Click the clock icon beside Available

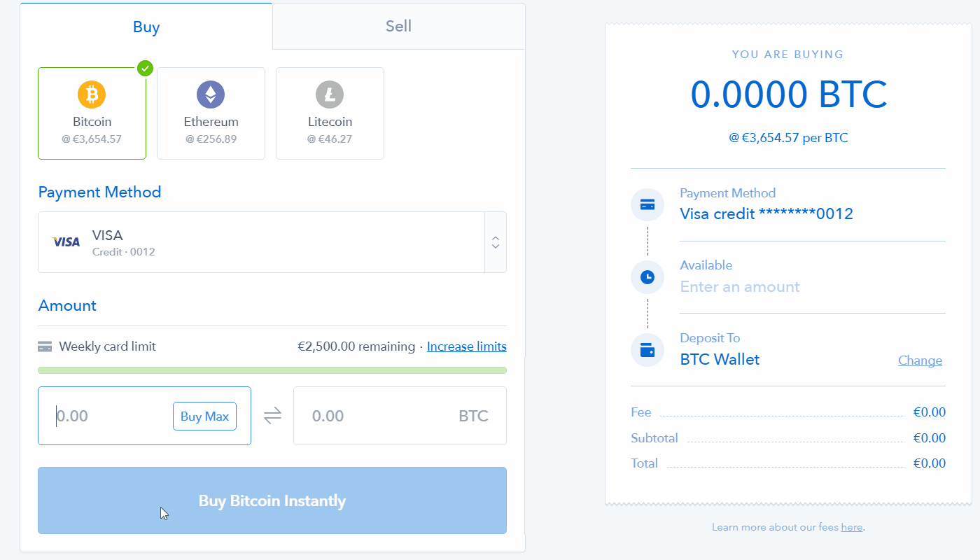(647, 276)
